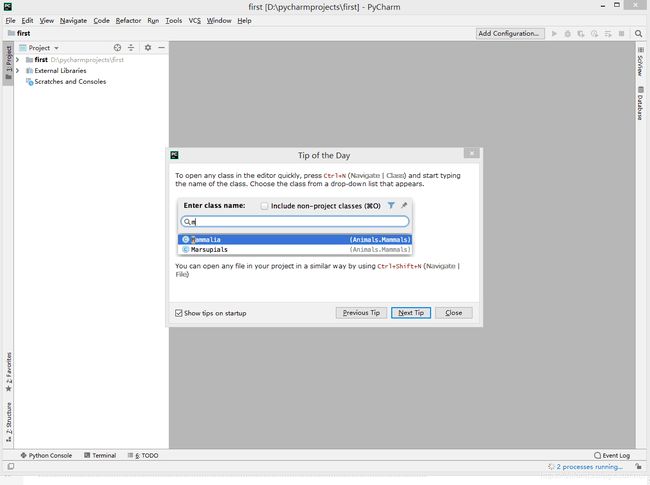Click the Run play icon in toolbar
The width and height of the screenshot is (650, 485).
coord(554,34)
